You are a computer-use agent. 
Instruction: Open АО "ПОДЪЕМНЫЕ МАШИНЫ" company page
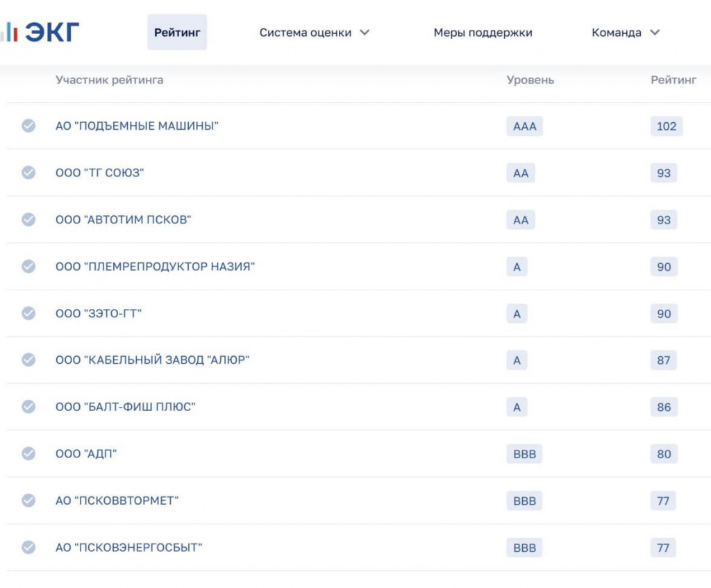click(137, 126)
